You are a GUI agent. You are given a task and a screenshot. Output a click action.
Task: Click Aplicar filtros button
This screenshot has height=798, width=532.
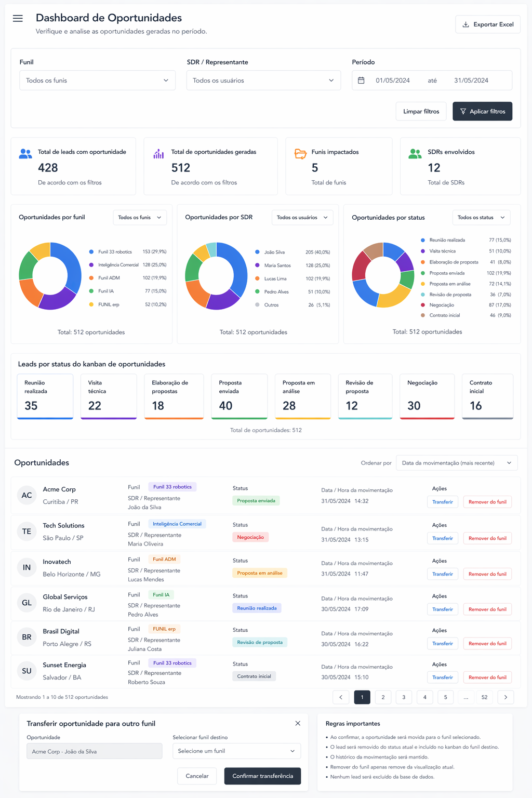coord(482,111)
